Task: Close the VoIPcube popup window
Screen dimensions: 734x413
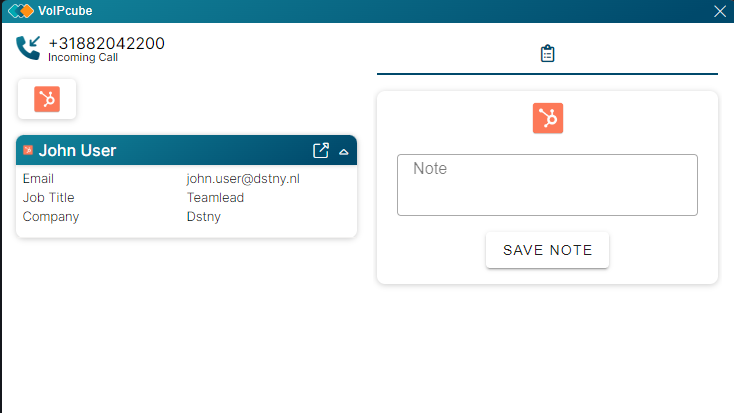Action: coord(720,11)
